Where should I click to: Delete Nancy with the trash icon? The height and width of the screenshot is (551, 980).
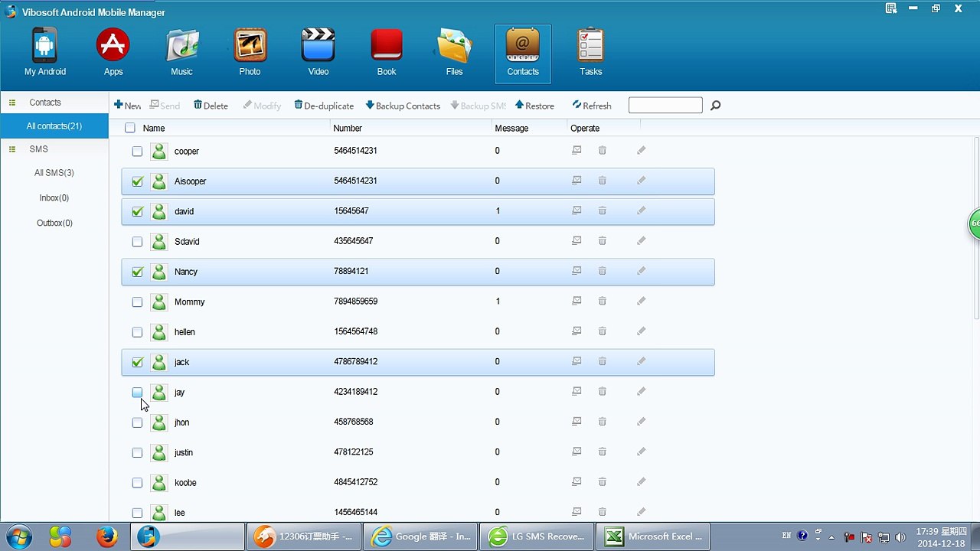click(x=603, y=271)
